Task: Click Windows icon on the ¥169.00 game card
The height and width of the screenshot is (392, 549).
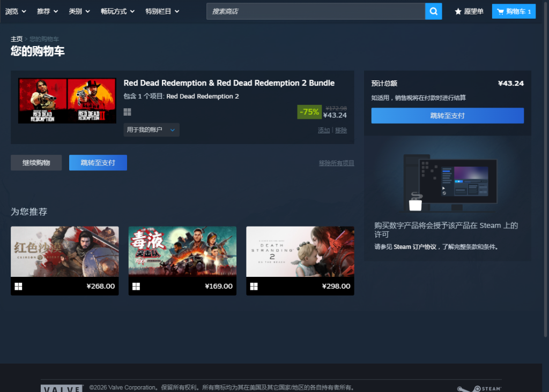Action: coord(136,287)
